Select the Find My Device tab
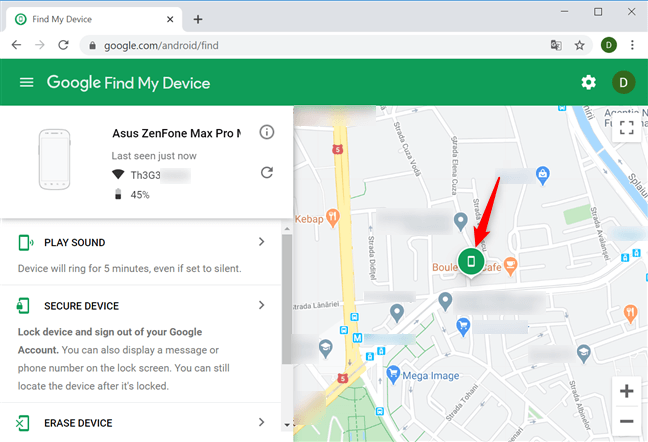The height and width of the screenshot is (442, 648). 94,19
